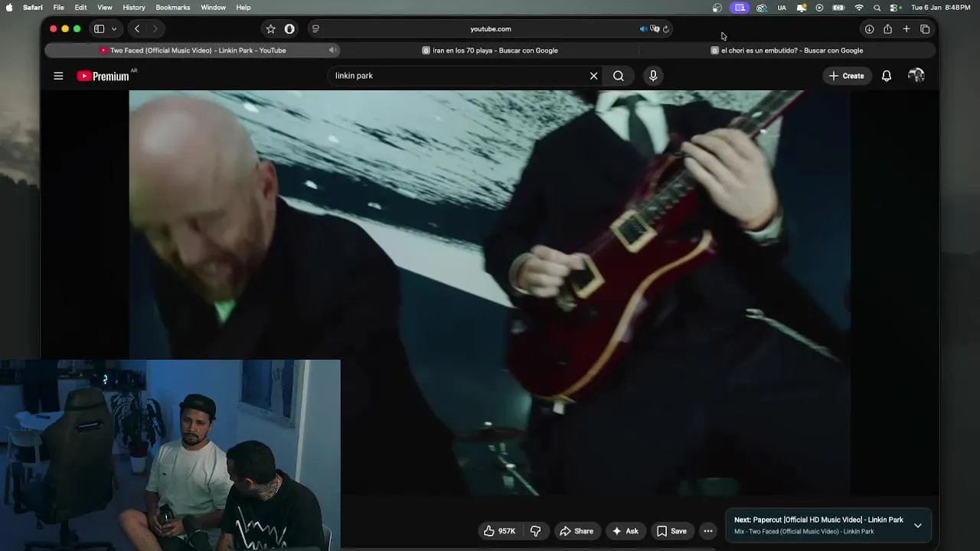Open Safari share sheet icon

click(x=887, y=29)
